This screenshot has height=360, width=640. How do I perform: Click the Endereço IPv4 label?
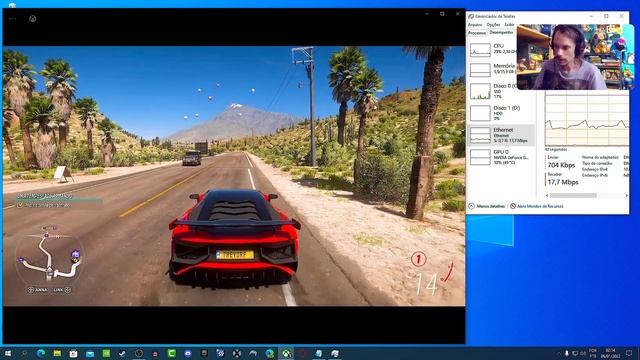pyautogui.click(x=595, y=169)
